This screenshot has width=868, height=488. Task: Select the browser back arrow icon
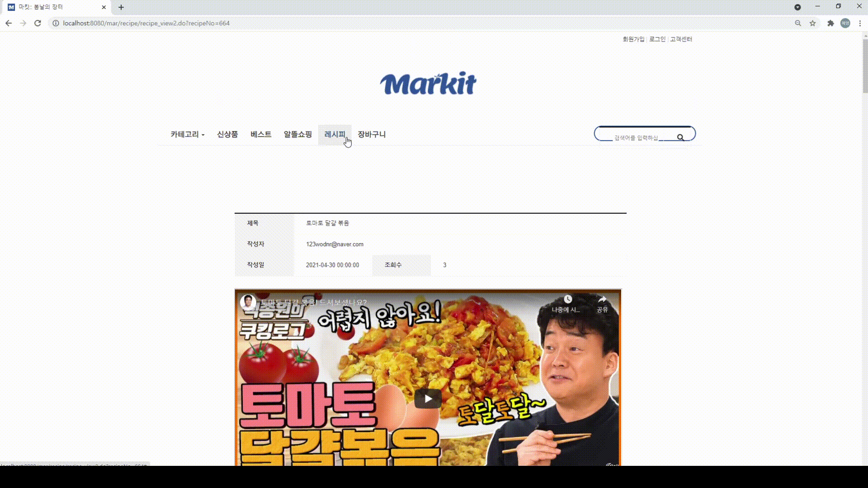tap(9, 23)
